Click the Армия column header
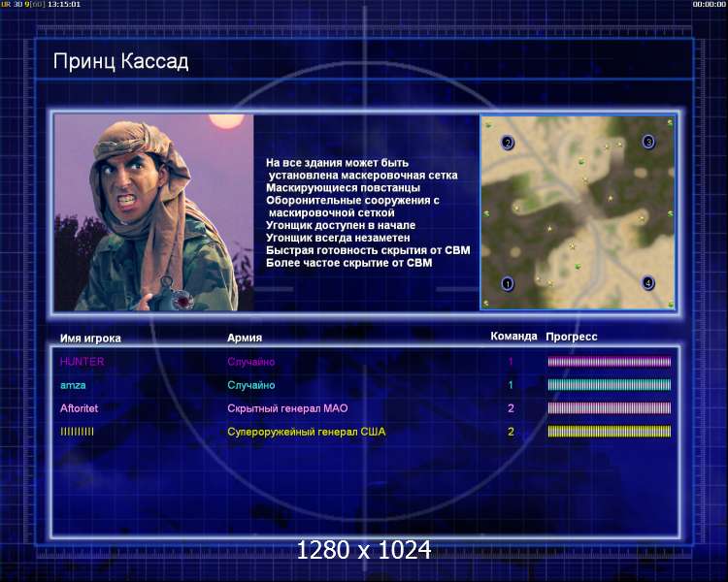The width and height of the screenshot is (728, 582). [x=245, y=338]
